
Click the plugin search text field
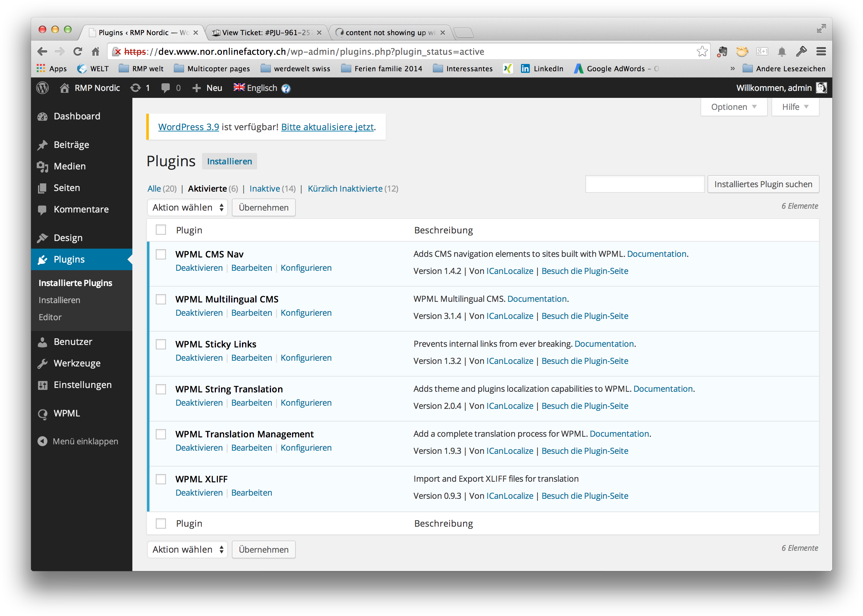(x=644, y=184)
